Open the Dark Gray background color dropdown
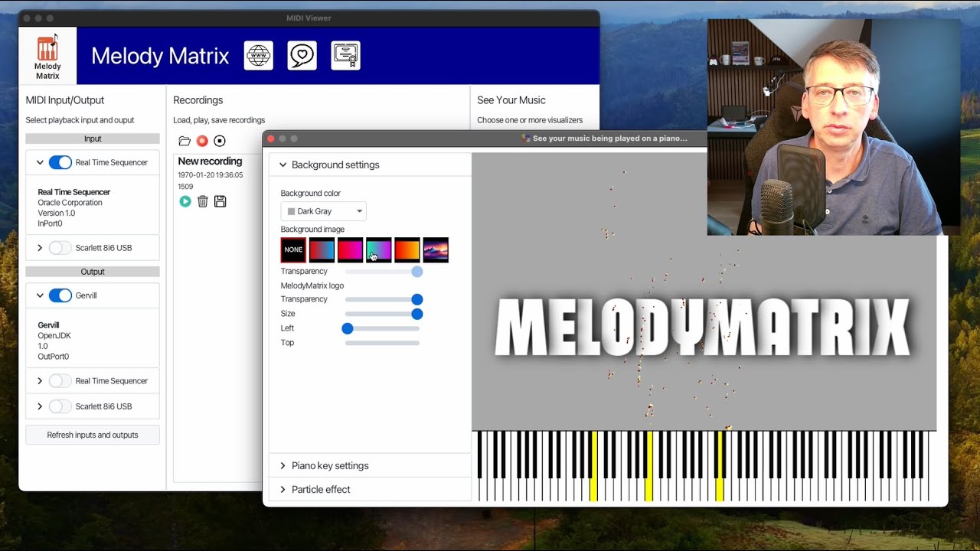This screenshot has width=980, height=551. coord(323,211)
